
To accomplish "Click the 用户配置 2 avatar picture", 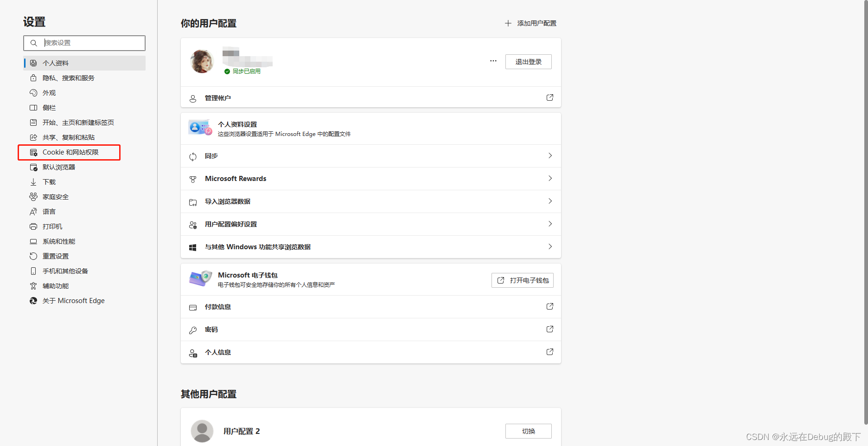I will point(202,431).
